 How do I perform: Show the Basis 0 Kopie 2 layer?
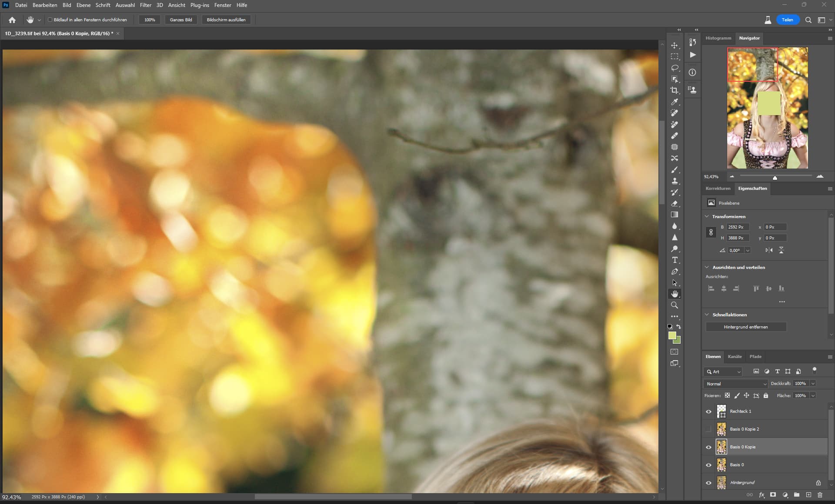708,429
